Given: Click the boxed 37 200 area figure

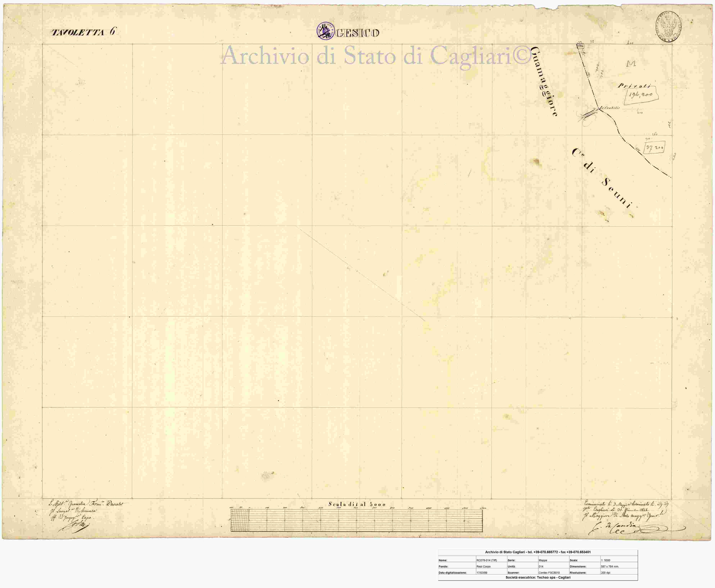Looking at the screenshot, I should pos(654,148).
